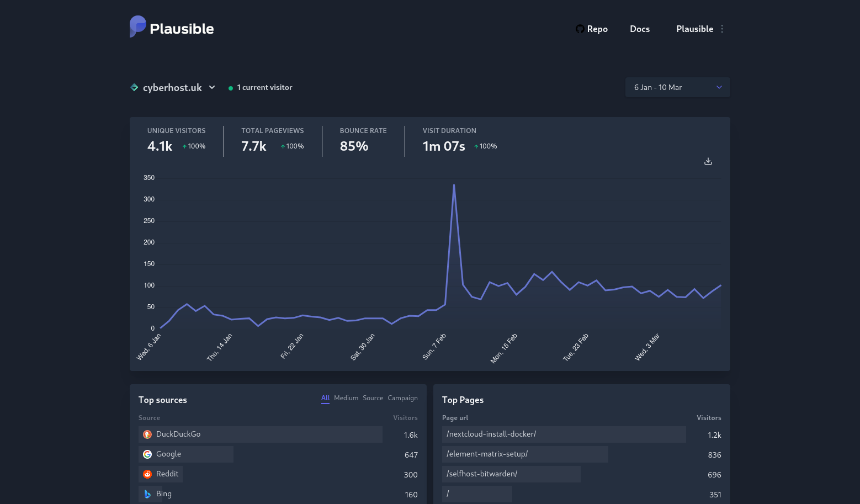Switch to the All sources tab
Viewport: 860px width, 504px height.
point(326,398)
